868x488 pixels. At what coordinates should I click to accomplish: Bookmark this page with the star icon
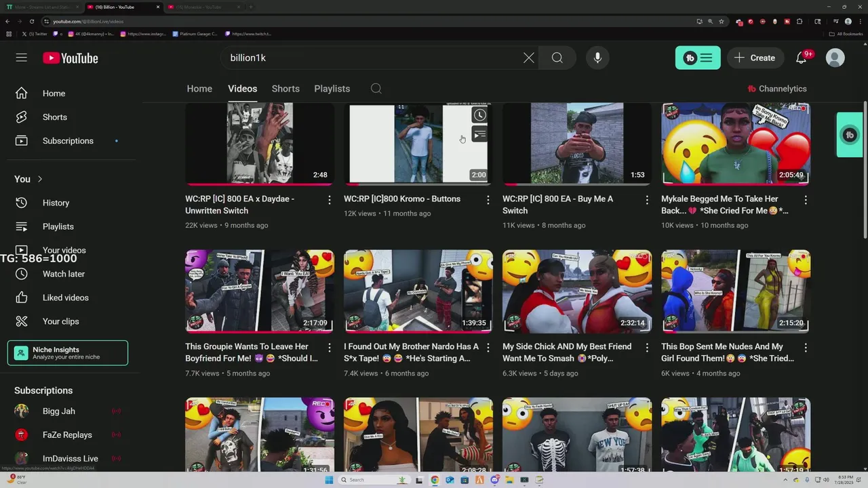(x=722, y=21)
